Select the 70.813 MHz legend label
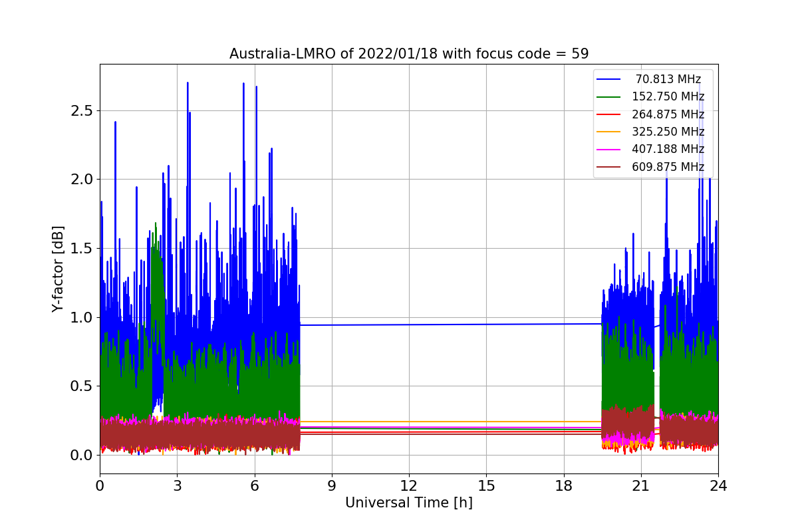 coord(668,79)
